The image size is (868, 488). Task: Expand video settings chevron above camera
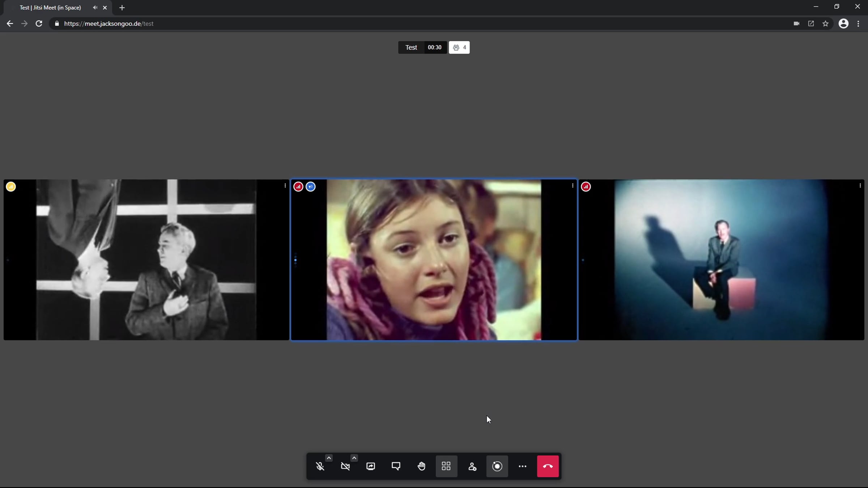click(x=354, y=458)
